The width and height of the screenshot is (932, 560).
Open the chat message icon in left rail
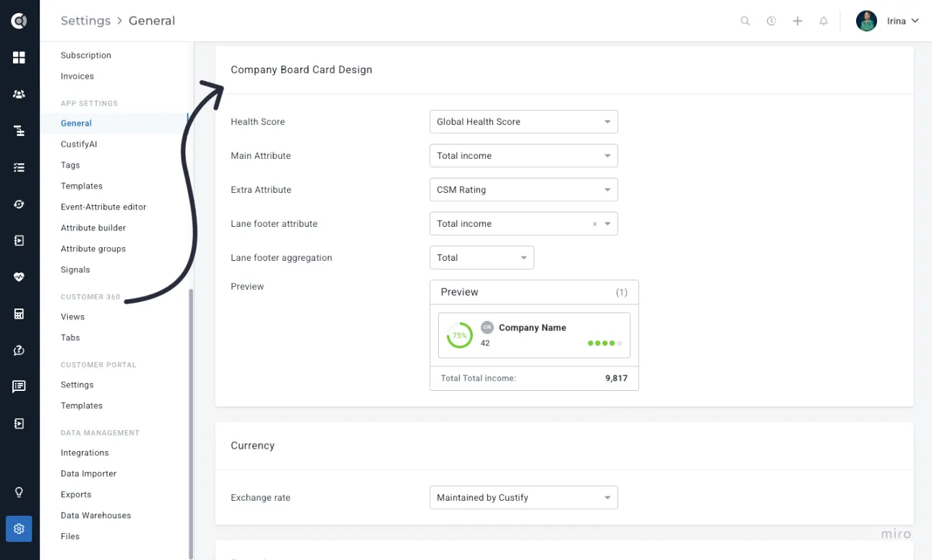coord(20,387)
